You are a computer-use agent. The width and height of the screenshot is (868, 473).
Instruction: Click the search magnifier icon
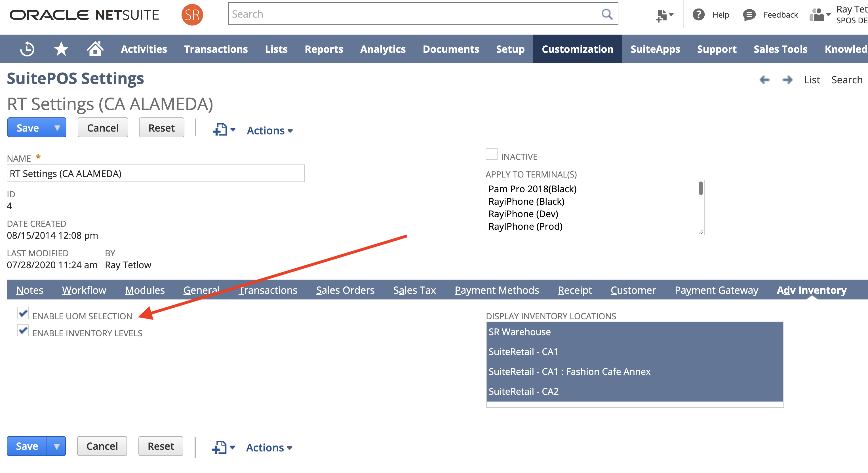(606, 14)
